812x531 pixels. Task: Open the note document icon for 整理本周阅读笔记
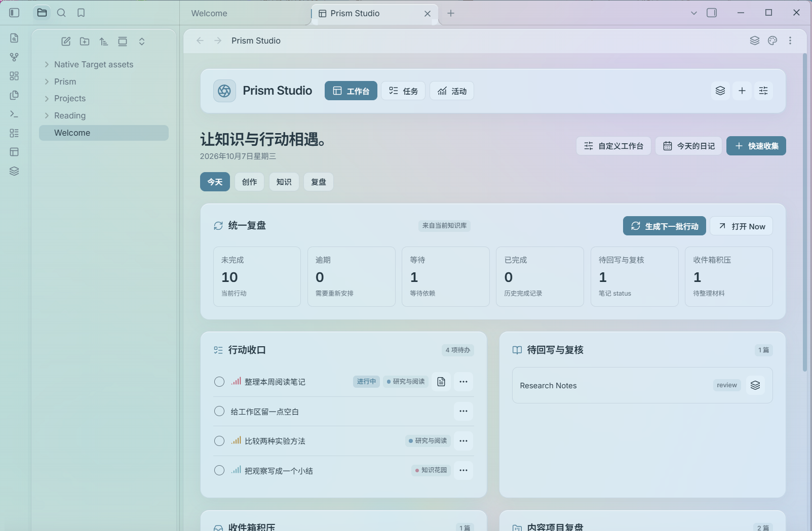[x=441, y=382]
